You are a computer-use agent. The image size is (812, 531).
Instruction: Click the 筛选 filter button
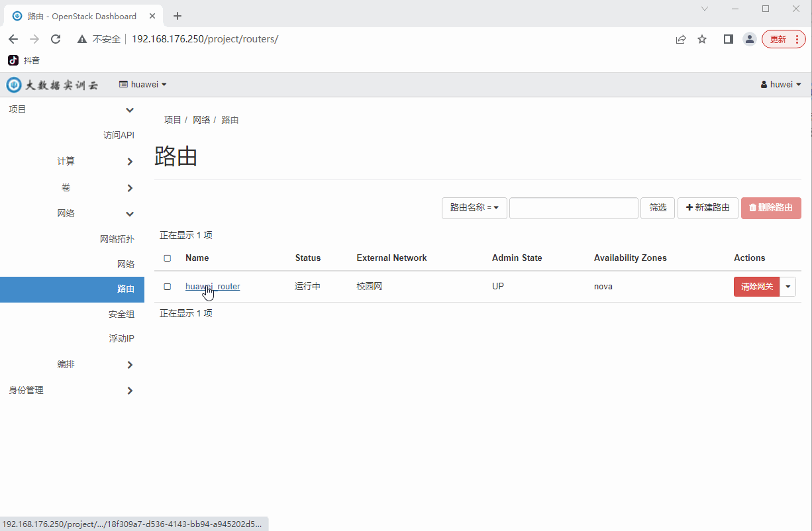pos(657,208)
